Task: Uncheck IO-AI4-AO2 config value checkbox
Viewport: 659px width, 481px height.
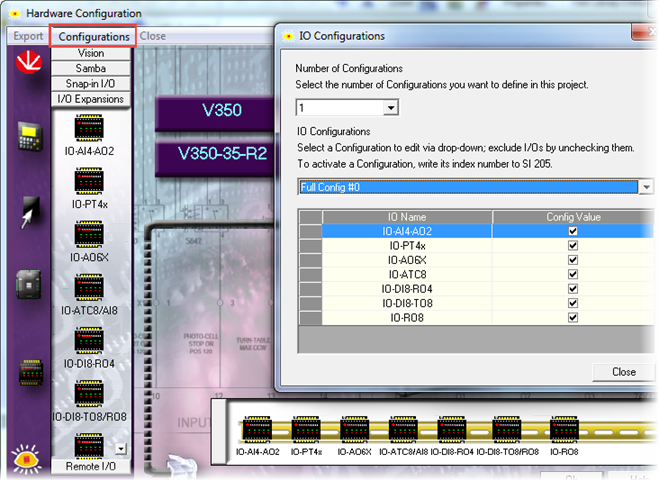Action: [x=572, y=231]
